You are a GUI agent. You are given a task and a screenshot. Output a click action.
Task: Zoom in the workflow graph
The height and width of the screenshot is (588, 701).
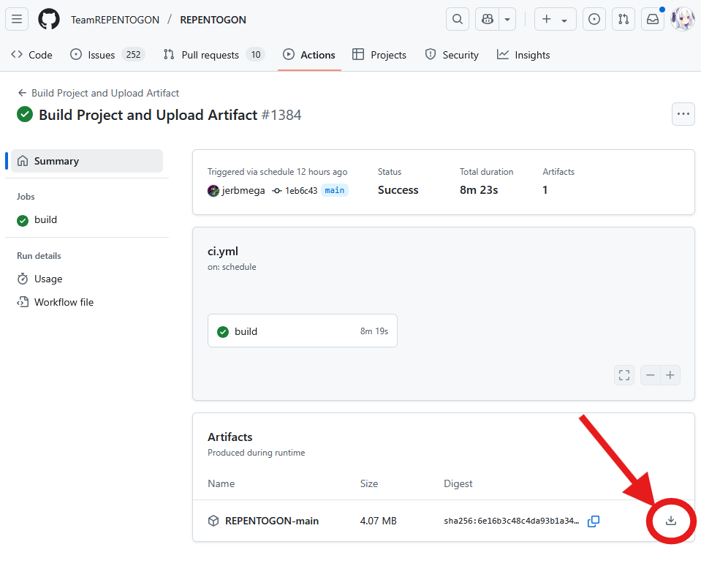(x=670, y=375)
